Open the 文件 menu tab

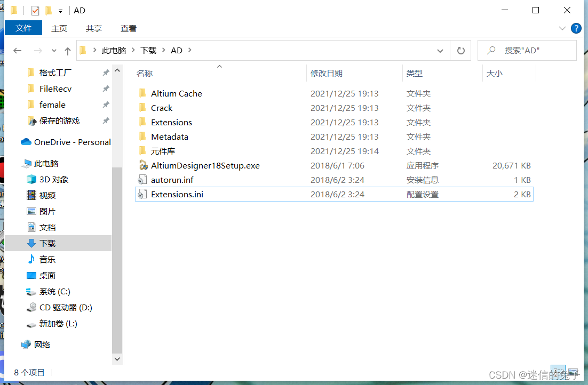pos(23,28)
